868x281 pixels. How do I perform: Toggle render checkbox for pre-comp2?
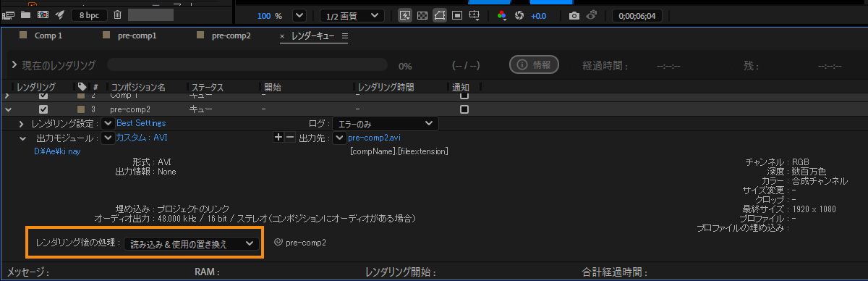pyautogui.click(x=43, y=109)
